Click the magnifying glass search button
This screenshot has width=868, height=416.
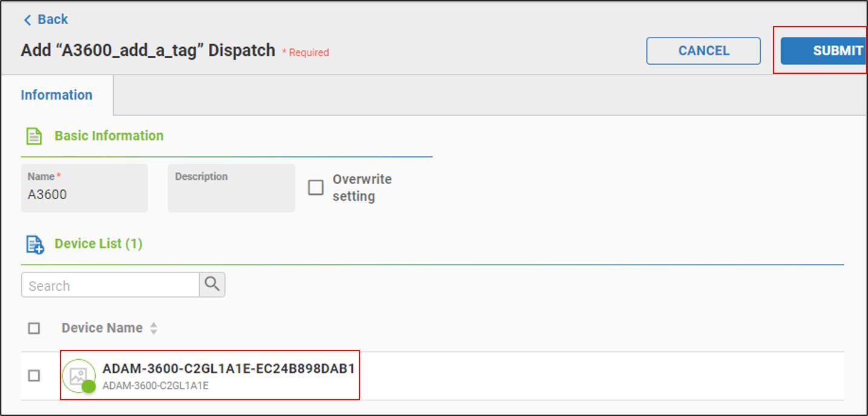(212, 285)
